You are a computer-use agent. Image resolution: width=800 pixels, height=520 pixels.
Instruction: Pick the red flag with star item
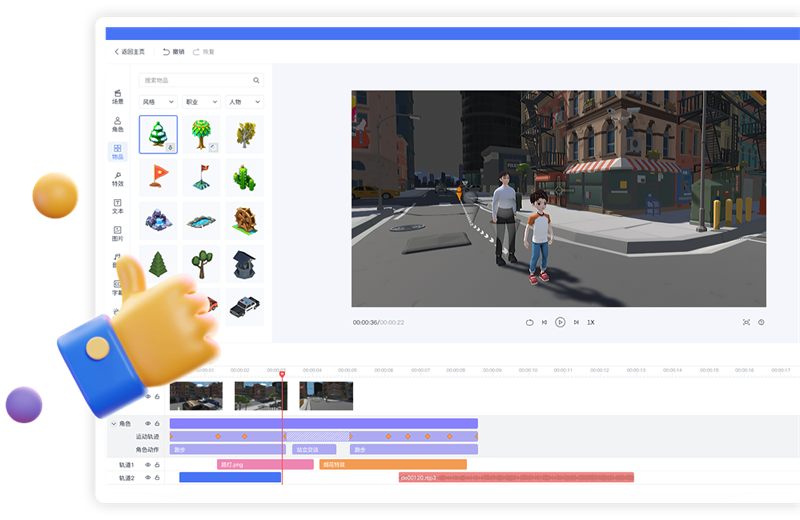[158, 177]
